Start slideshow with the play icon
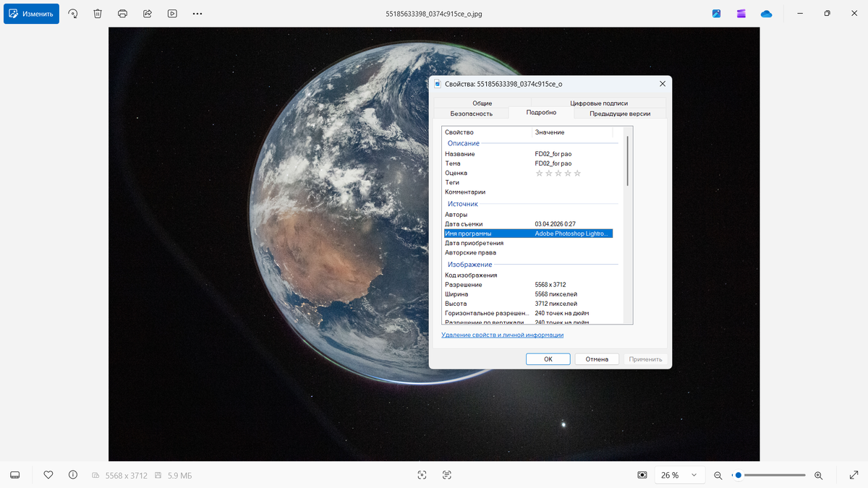 coord(172,14)
